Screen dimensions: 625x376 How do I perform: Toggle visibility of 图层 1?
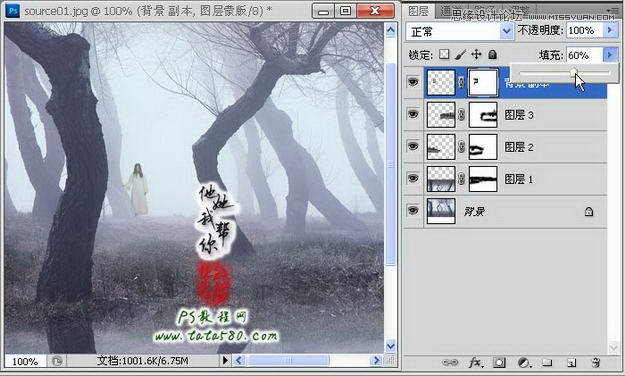413,178
